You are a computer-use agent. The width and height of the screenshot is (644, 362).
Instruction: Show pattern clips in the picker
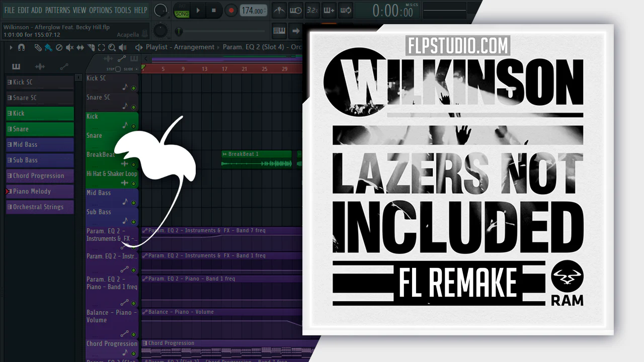click(16, 66)
